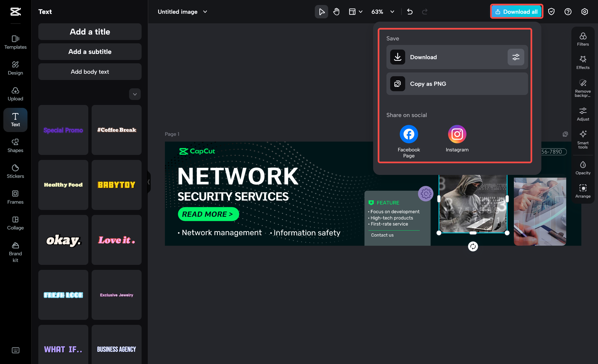Open keyboard shortcuts panel
598x364 pixels.
[x=15, y=350]
